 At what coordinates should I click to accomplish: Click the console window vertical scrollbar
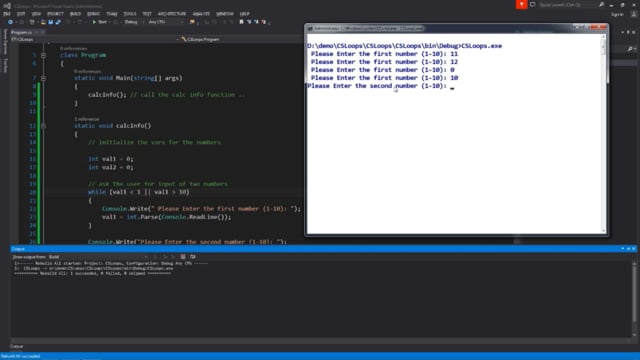click(x=604, y=134)
